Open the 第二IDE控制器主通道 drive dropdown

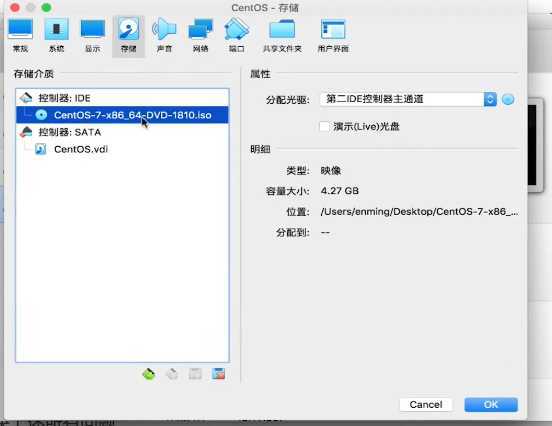tap(408, 99)
